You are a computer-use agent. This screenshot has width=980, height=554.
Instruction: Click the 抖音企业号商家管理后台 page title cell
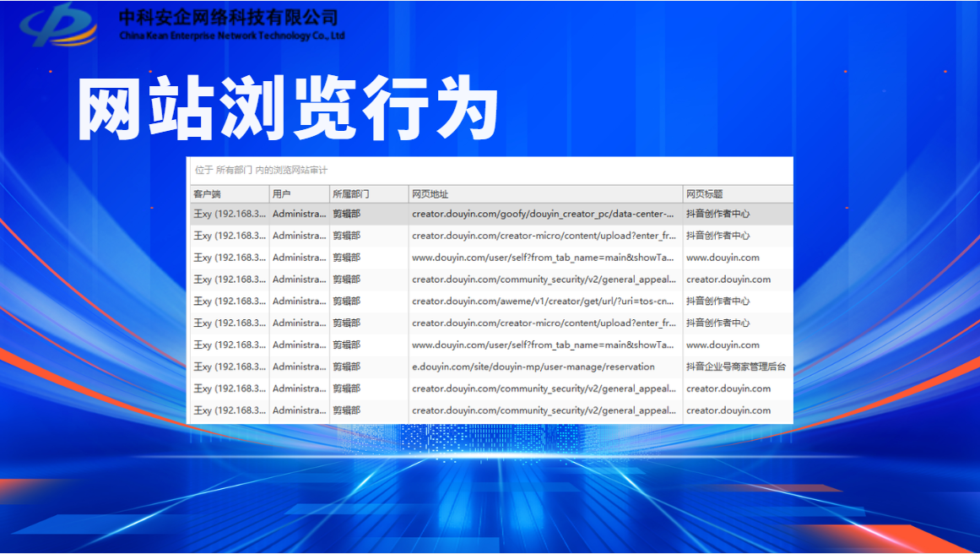pyautogui.click(x=738, y=367)
